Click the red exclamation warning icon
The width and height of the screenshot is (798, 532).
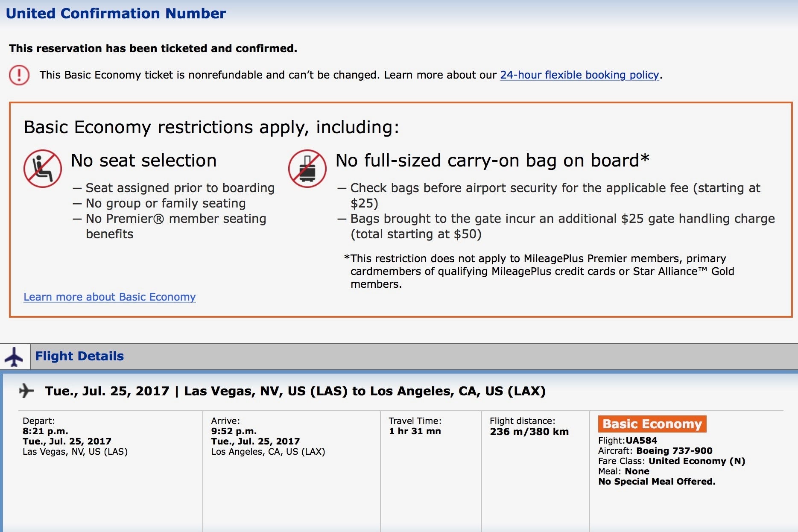(x=19, y=75)
